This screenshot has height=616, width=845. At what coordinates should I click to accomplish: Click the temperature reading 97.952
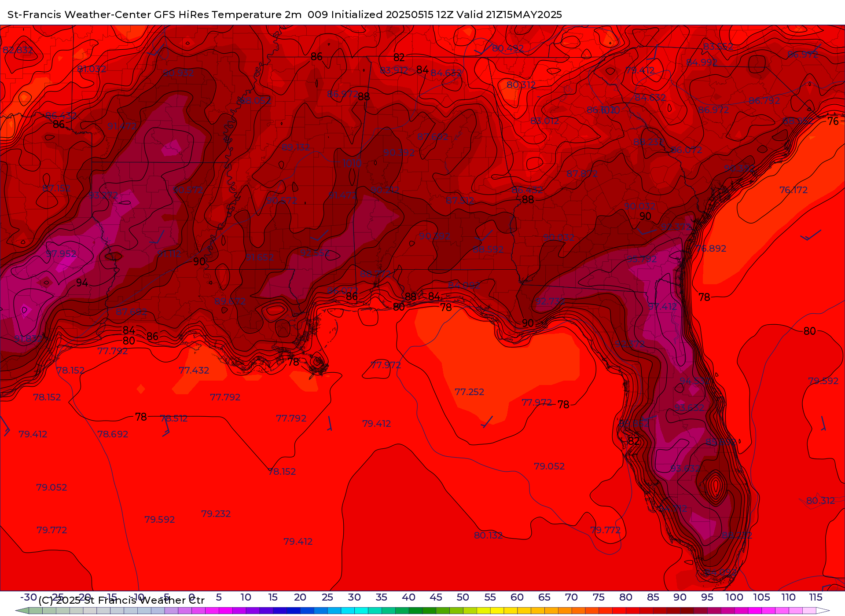click(61, 254)
